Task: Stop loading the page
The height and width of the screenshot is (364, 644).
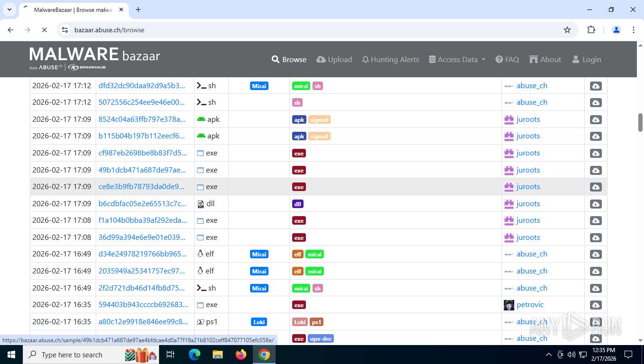Action: [x=44, y=30]
